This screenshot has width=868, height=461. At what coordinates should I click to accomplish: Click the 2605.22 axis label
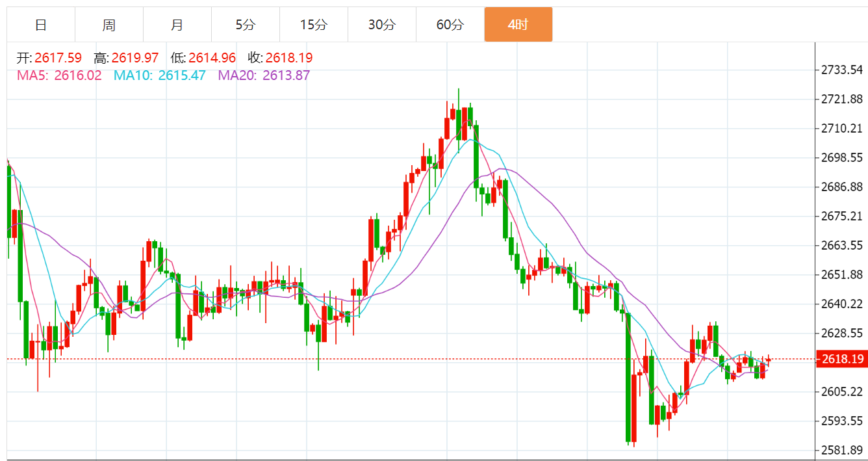[843, 392]
